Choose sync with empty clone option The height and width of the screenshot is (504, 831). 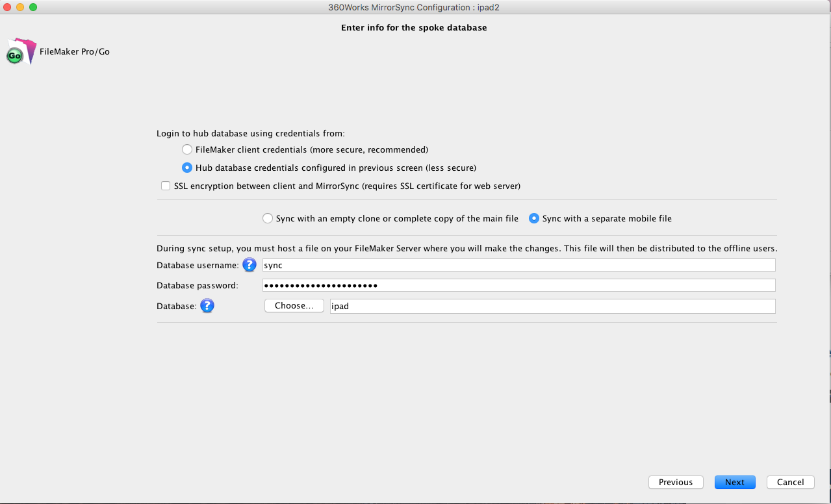tap(268, 219)
